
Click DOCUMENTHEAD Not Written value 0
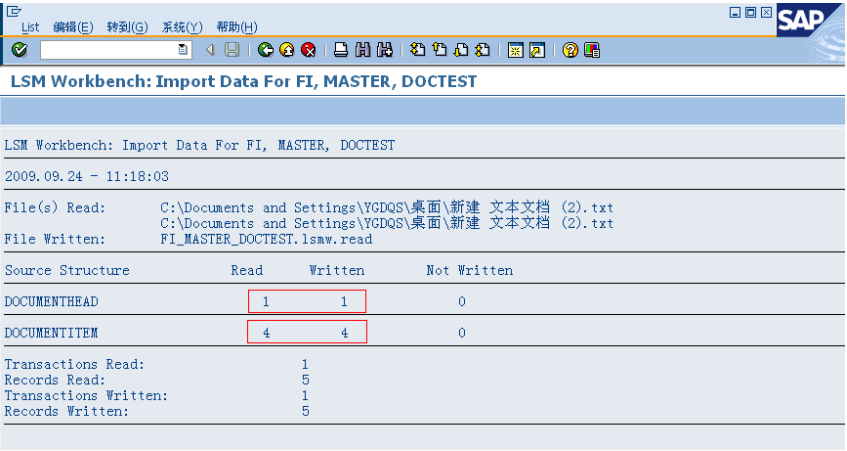coord(462,301)
